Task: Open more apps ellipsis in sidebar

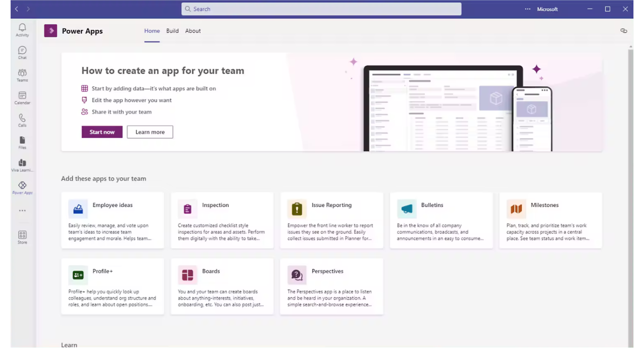Action: click(22, 211)
